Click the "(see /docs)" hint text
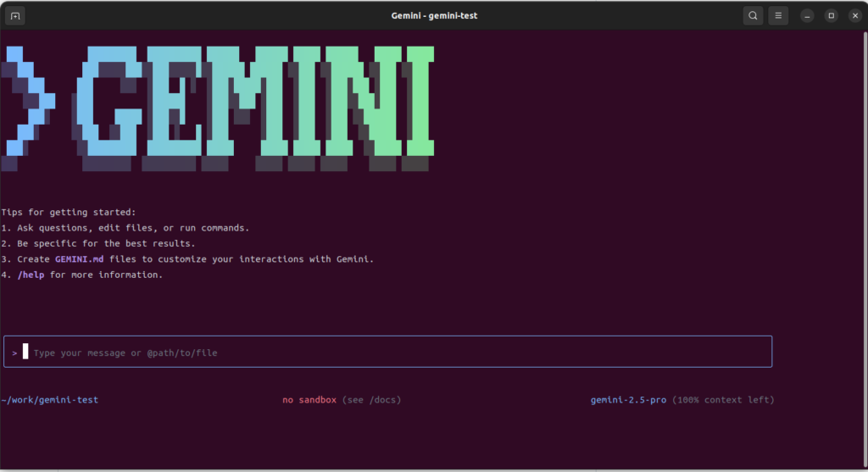The width and height of the screenshot is (868, 472). 371,399
